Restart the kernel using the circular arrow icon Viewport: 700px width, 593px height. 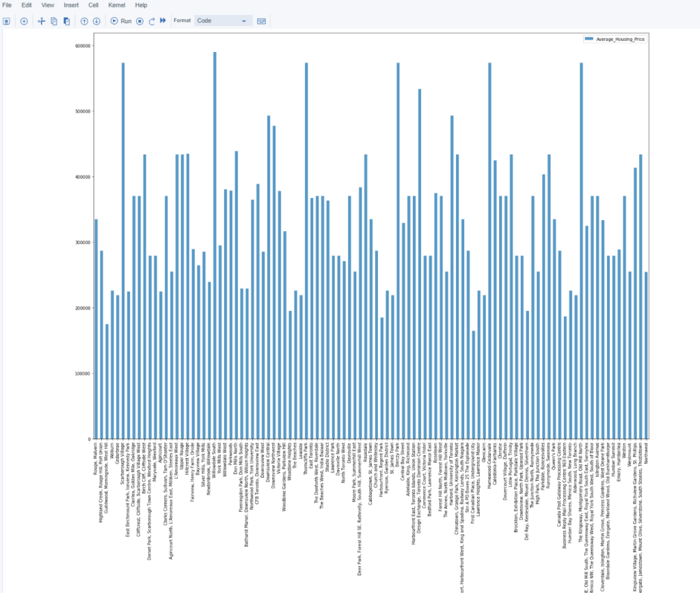(x=150, y=21)
